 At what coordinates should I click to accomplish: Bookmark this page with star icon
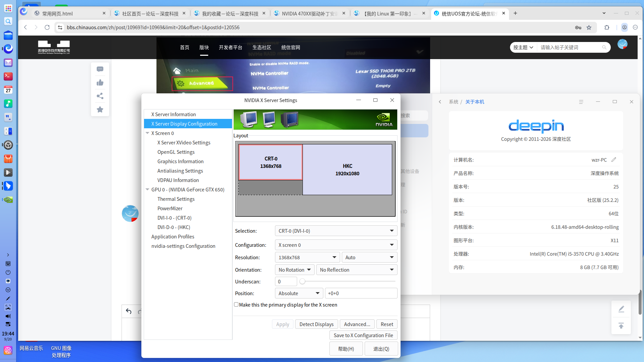pos(589,28)
